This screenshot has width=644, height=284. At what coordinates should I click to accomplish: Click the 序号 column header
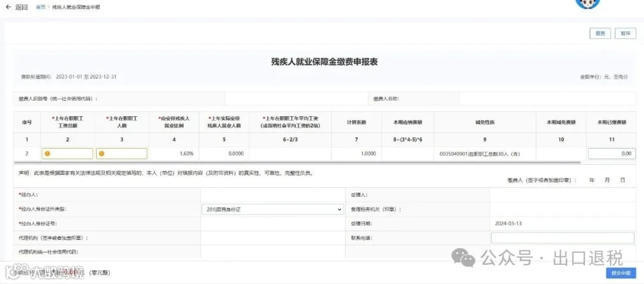click(27, 122)
